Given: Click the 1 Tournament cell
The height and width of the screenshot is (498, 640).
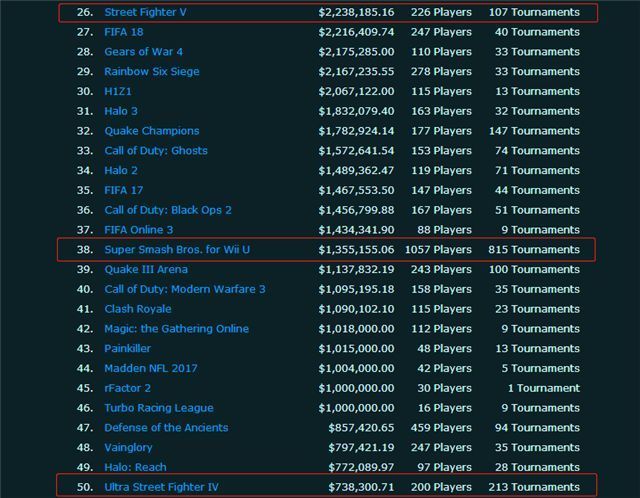Looking at the screenshot, I should click(544, 388).
